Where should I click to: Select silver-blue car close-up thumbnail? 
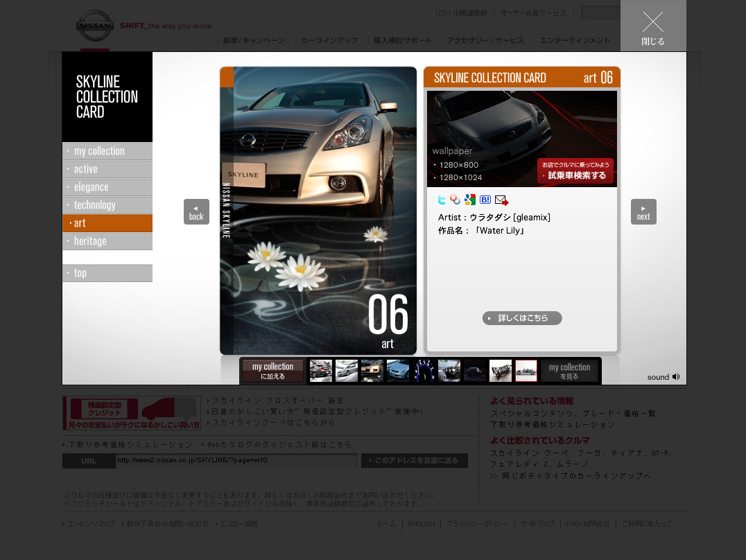398,371
